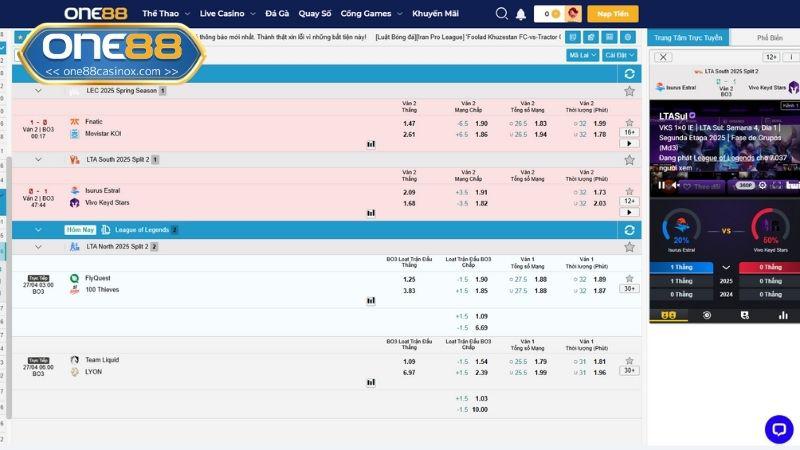Click the Nạp Tiền deposit button
Viewport: 800px width, 450px height.
point(613,14)
